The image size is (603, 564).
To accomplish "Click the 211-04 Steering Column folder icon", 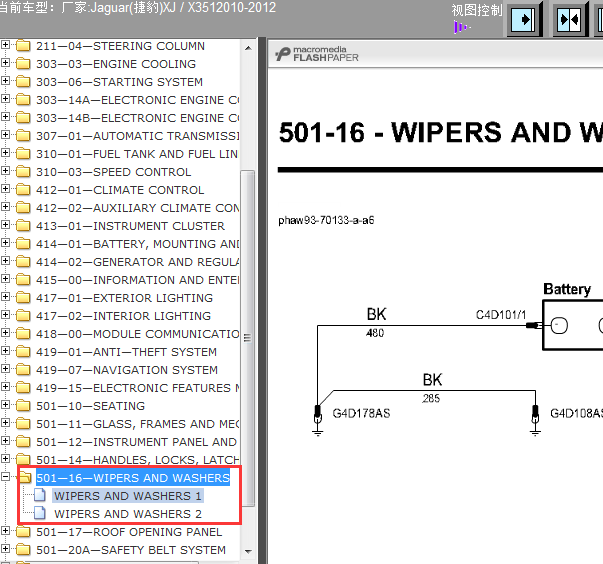I will click(23, 46).
